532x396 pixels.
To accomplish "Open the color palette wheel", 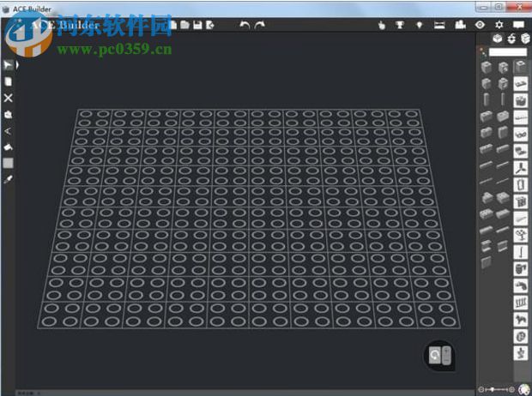I will [524, 389].
